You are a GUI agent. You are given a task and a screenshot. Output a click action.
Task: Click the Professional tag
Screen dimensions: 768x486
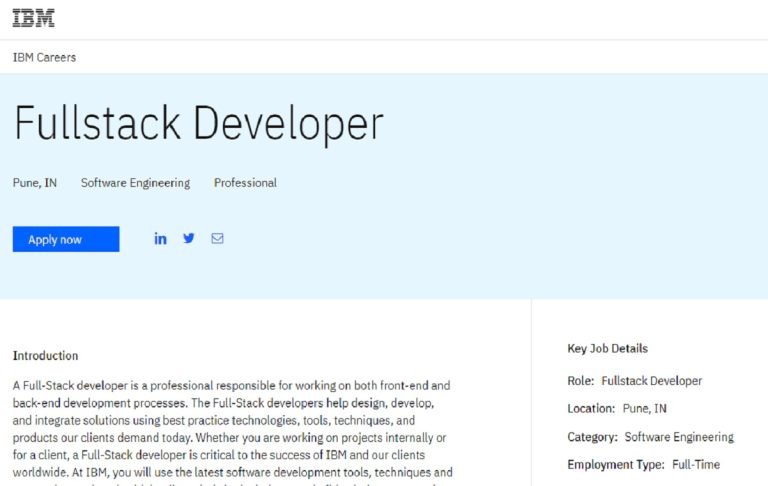click(x=245, y=183)
